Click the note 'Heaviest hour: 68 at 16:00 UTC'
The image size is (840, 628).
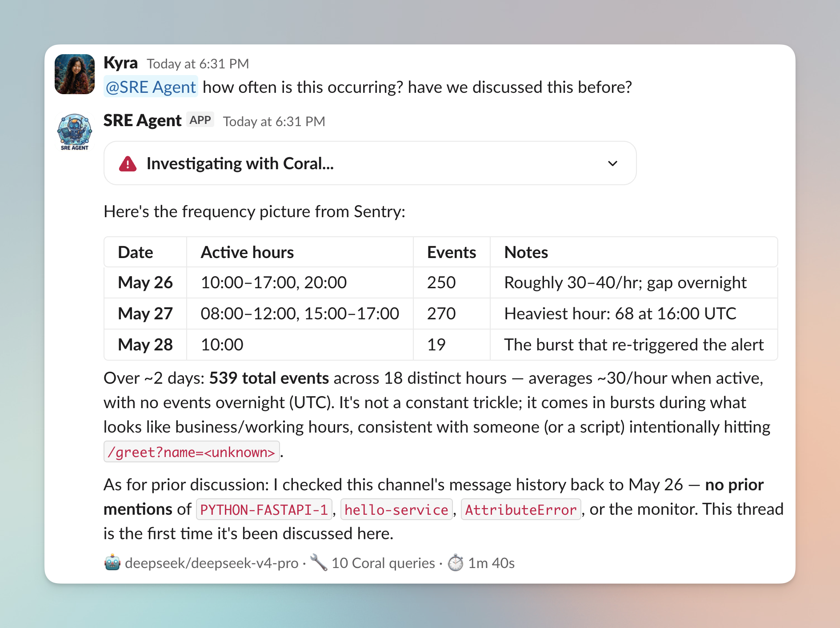(620, 314)
